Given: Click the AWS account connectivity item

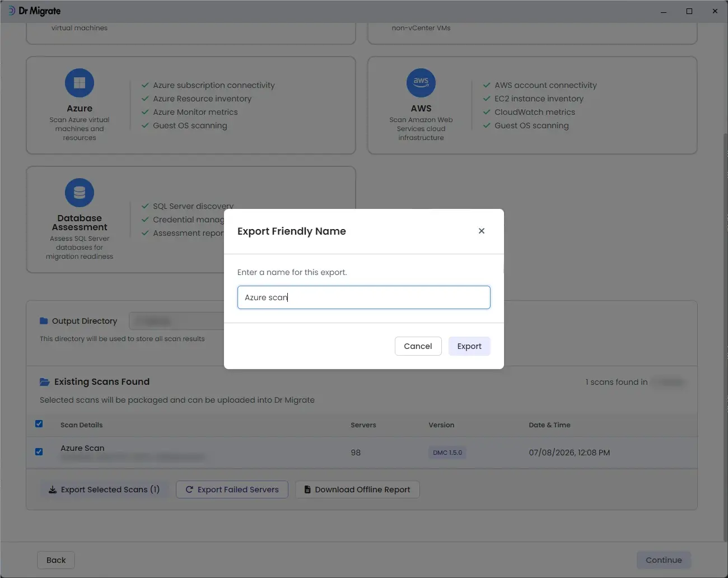Looking at the screenshot, I should pyautogui.click(x=545, y=85).
